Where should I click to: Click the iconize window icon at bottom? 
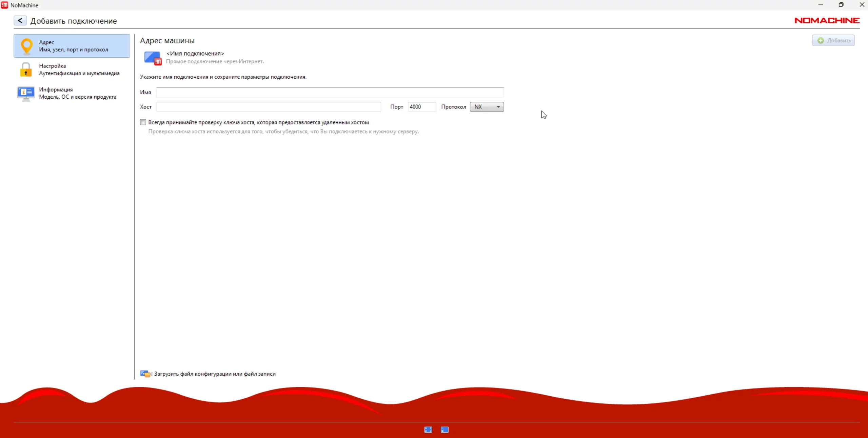(x=445, y=430)
